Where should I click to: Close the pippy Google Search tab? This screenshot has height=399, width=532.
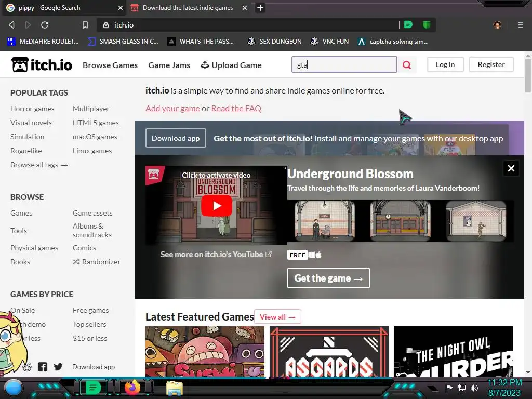[121, 7]
